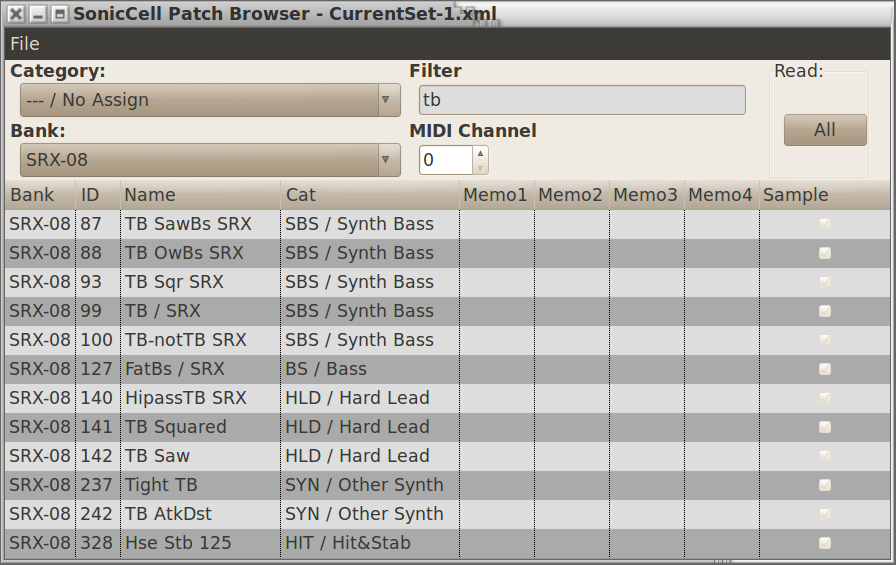This screenshot has height=565, width=896.
Task: Click the Sample column header
Action: click(825, 195)
